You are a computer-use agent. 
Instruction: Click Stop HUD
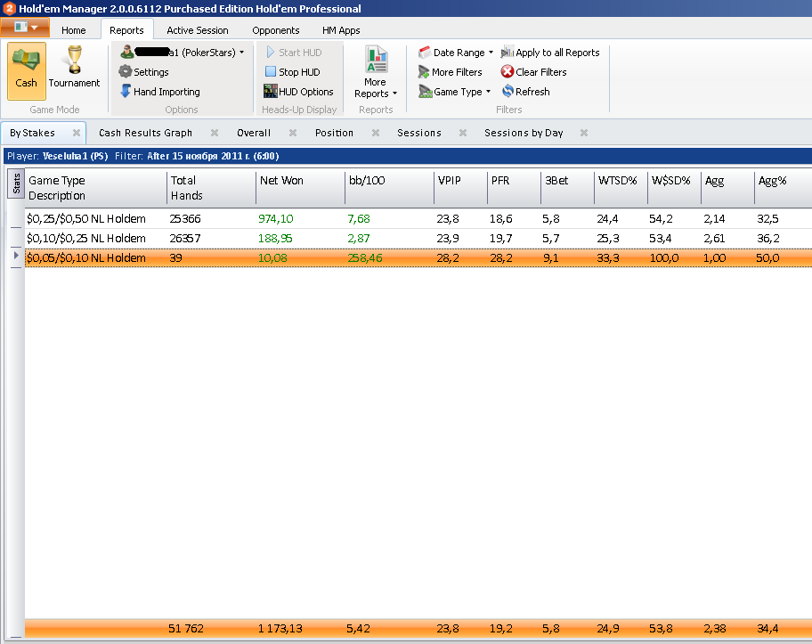pyautogui.click(x=293, y=71)
